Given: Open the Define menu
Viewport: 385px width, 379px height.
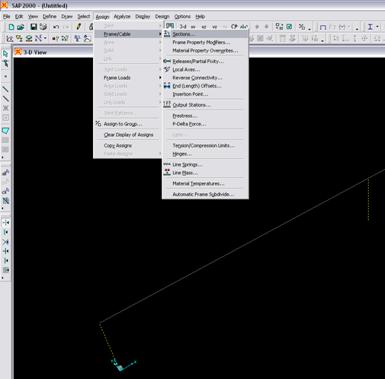Looking at the screenshot, I should (49, 16).
